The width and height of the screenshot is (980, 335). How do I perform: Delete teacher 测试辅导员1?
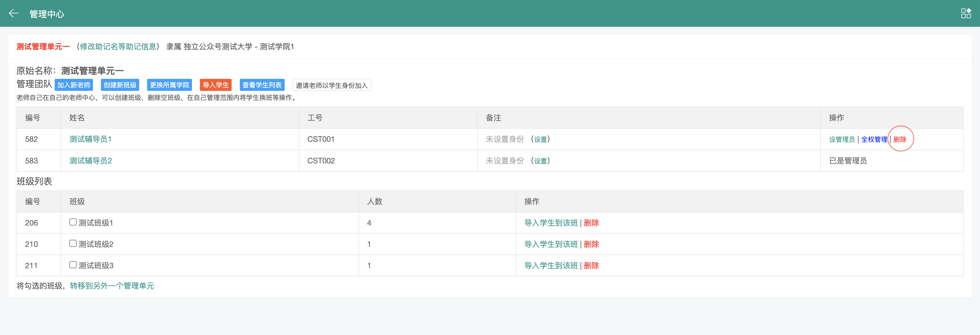pyautogui.click(x=900, y=139)
